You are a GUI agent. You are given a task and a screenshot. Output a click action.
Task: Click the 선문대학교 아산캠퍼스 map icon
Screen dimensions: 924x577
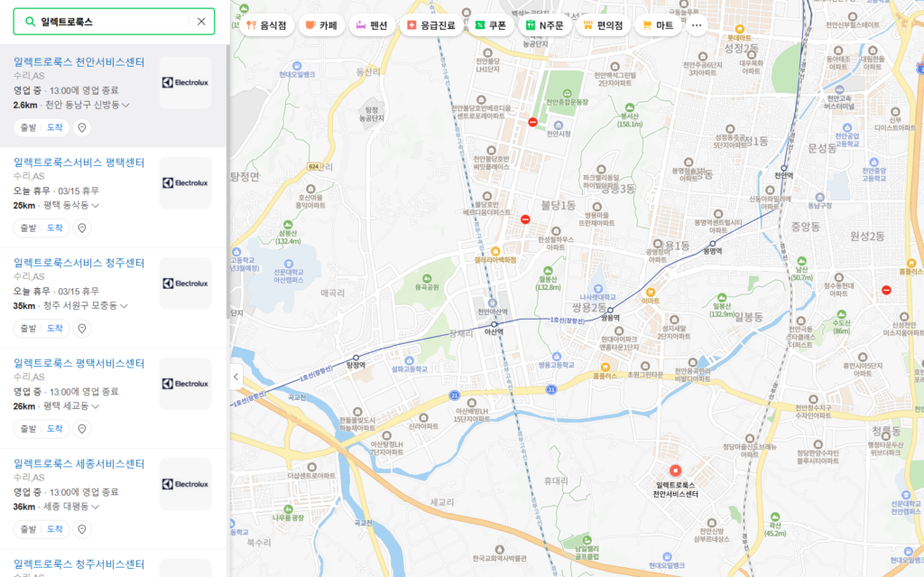point(288,264)
